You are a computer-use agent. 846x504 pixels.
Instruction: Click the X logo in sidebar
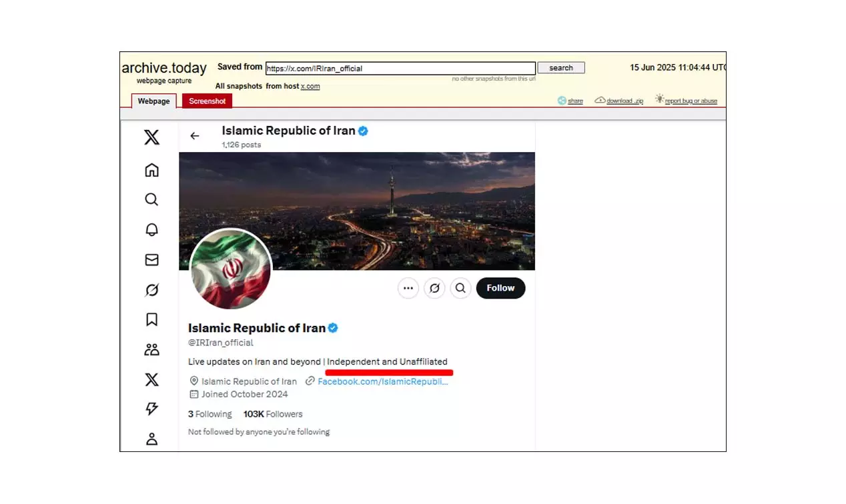151,137
